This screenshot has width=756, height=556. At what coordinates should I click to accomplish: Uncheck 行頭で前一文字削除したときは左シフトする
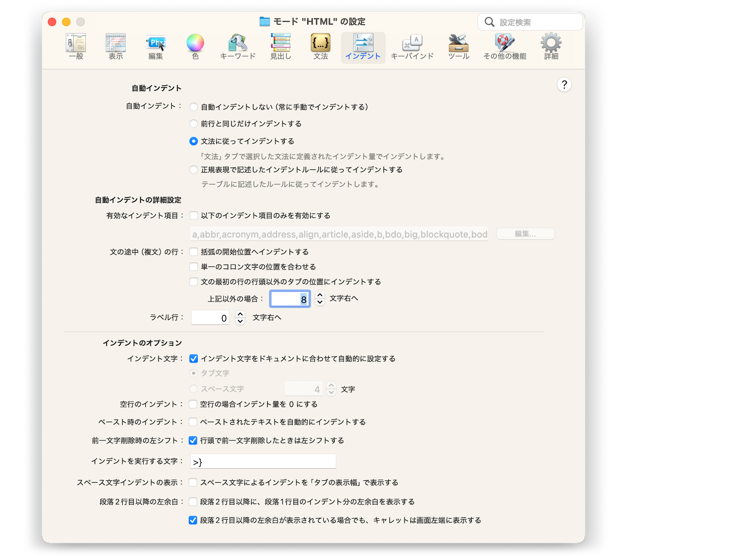tap(193, 440)
